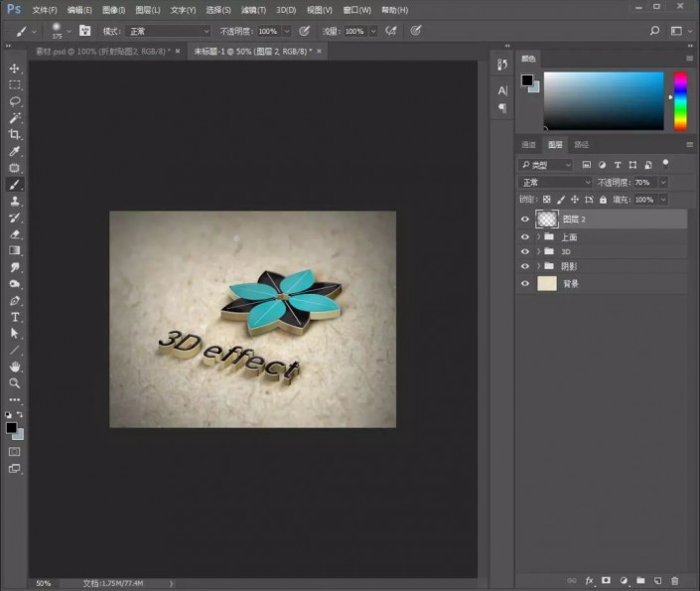Select the Brush tool in toolbar
The width and height of the screenshot is (700, 591).
click(14, 184)
